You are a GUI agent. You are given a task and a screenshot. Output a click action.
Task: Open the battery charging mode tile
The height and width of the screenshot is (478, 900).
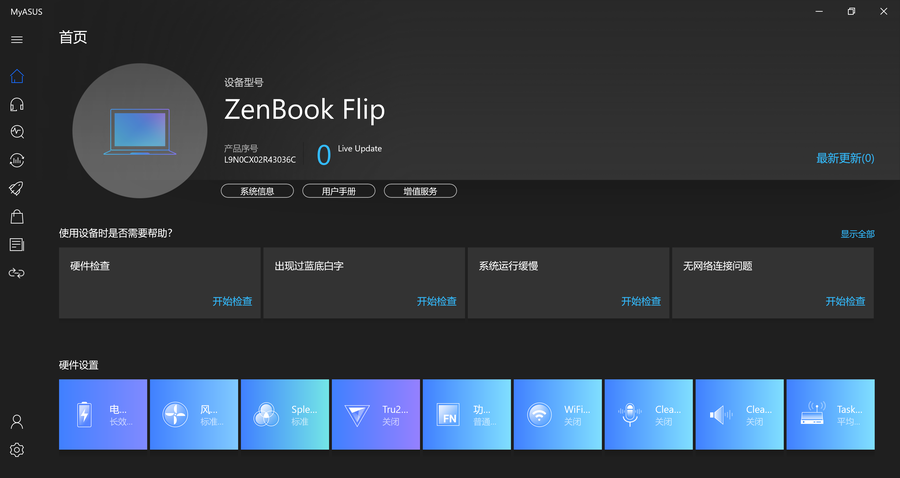[103, 414]
